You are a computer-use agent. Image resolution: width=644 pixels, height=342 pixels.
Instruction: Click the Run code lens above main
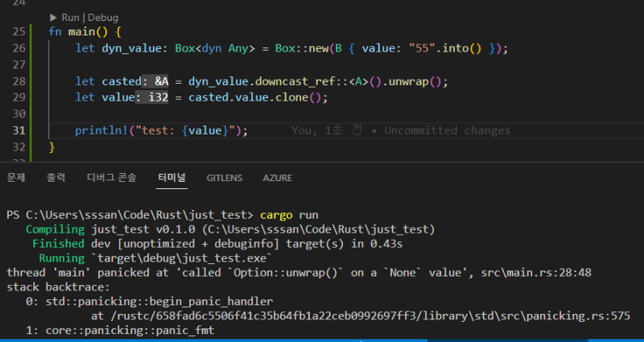tap(69, 17)
